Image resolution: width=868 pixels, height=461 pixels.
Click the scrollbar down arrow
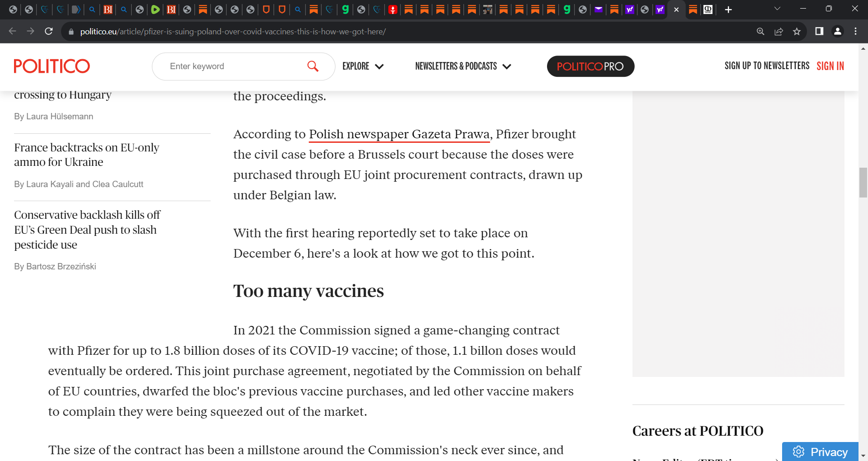click(863, 456)
